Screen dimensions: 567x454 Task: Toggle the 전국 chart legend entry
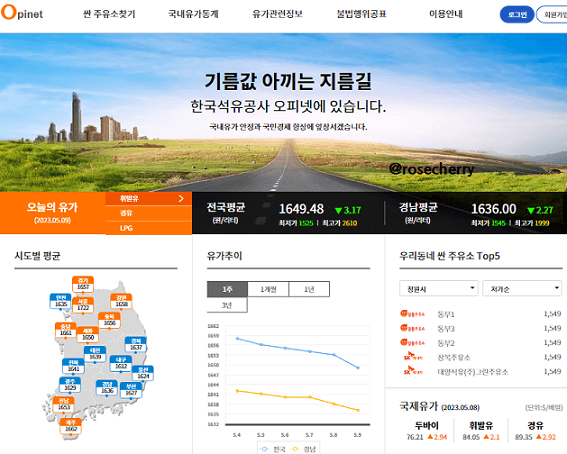[x=273, y=449]
